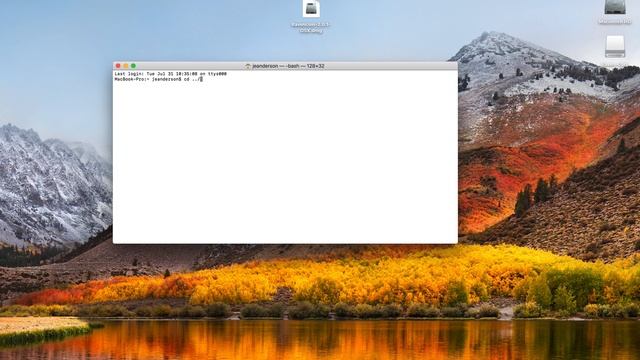Screen dimensions: 640x360
Task: Click the 'cd ../' command prompt line
Action: 158,79
